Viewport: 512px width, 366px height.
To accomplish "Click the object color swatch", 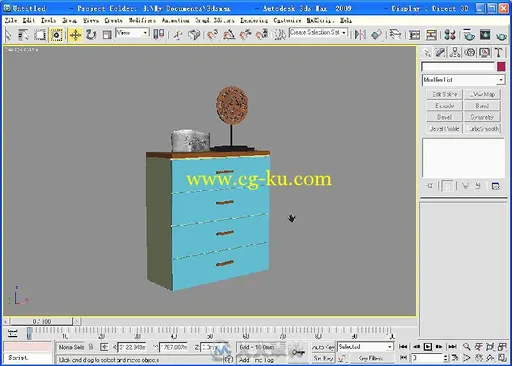I will tap(501, 67).
